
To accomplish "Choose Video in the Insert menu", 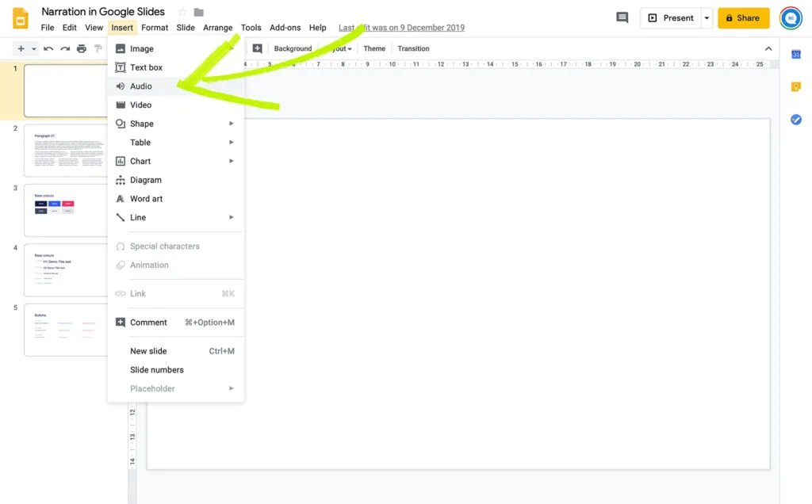I will pyautogui.click(x=175, y=105).
